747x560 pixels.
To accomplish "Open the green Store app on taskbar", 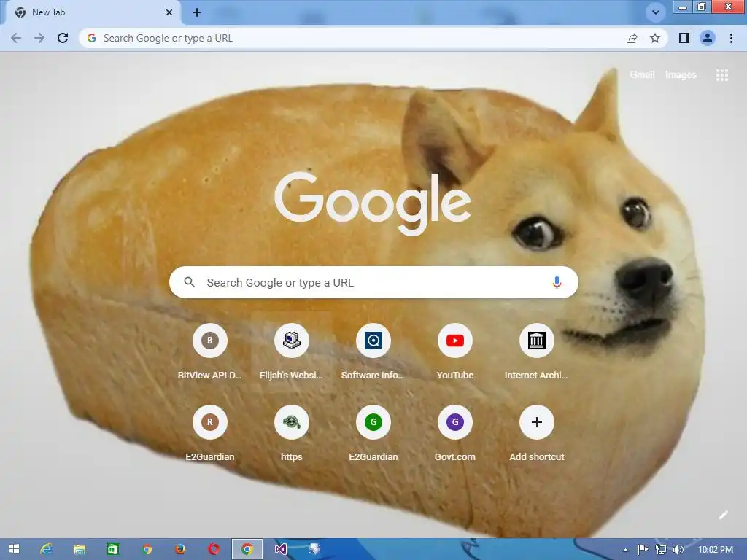I will (x=112, y=549).
